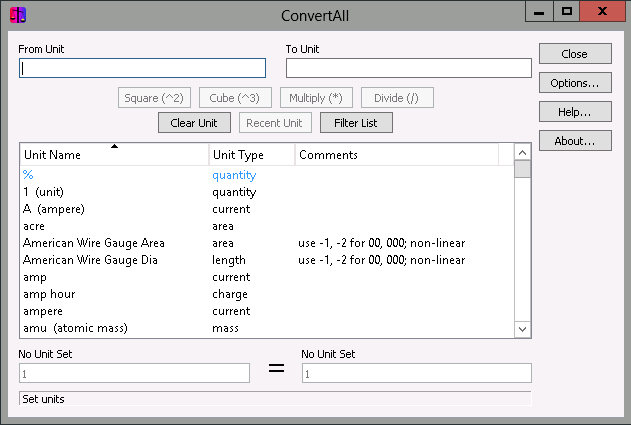Sort the list by Unit Name header
Image resolution: width=631 pixels, height=425 pixels.
[114, 155]
